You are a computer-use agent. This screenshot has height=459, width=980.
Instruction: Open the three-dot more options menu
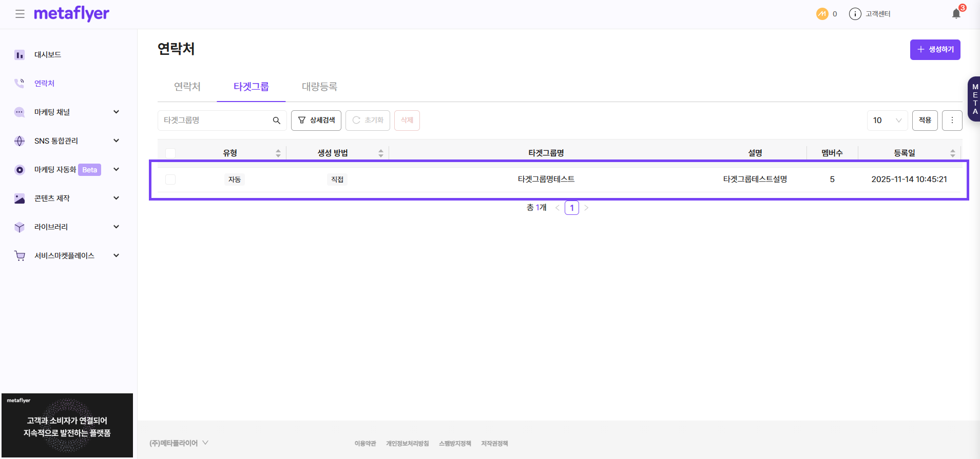[x=952, y=121]
